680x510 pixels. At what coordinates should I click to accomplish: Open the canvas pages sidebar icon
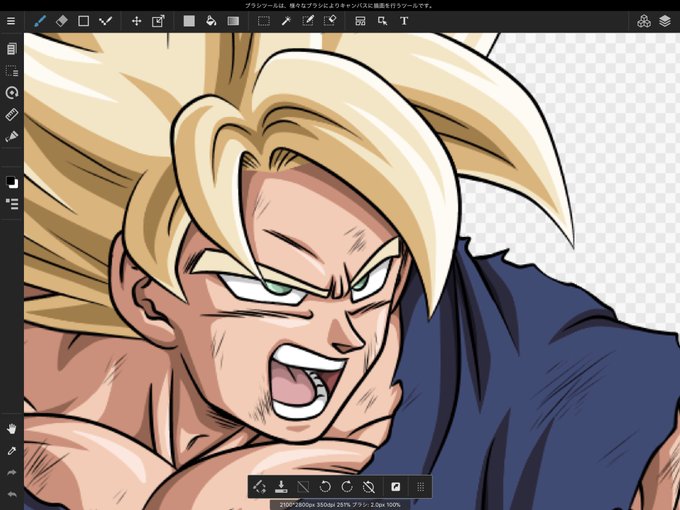12,49
